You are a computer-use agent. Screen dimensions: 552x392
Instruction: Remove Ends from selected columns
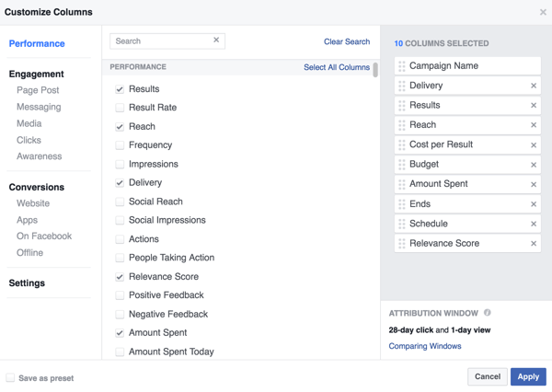[x=534, y=204]
